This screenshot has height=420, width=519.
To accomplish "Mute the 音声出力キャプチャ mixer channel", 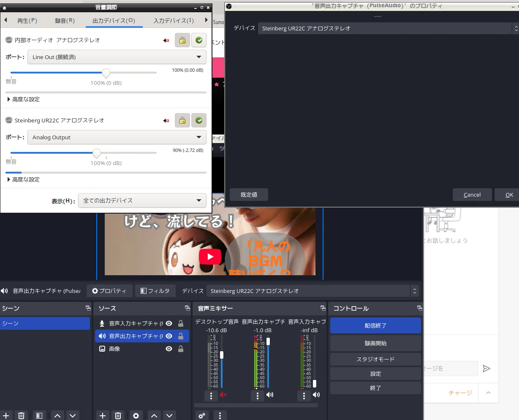I will tap(270, 395).
